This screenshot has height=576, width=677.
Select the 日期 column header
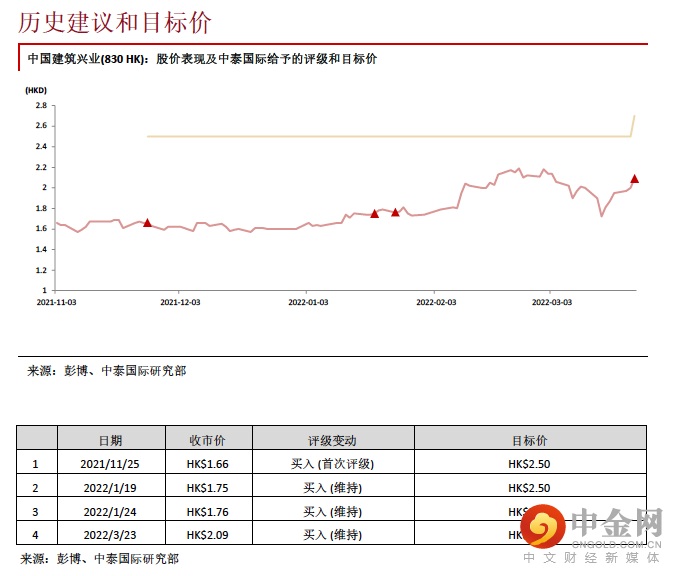tap(111, 440)
